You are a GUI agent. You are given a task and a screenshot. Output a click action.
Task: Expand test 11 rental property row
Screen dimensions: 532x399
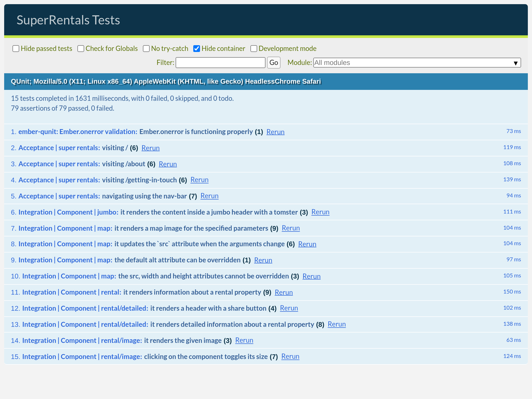[x=192, y=292]
